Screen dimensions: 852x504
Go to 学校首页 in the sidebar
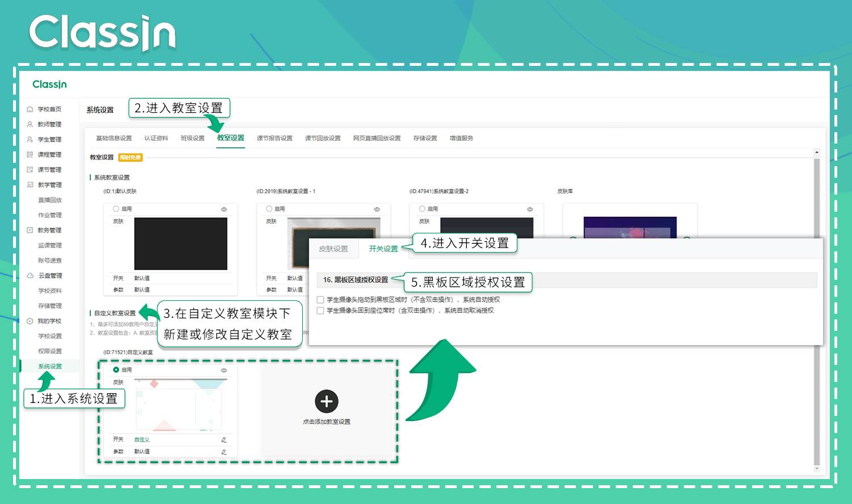click(x=49, y=109)
